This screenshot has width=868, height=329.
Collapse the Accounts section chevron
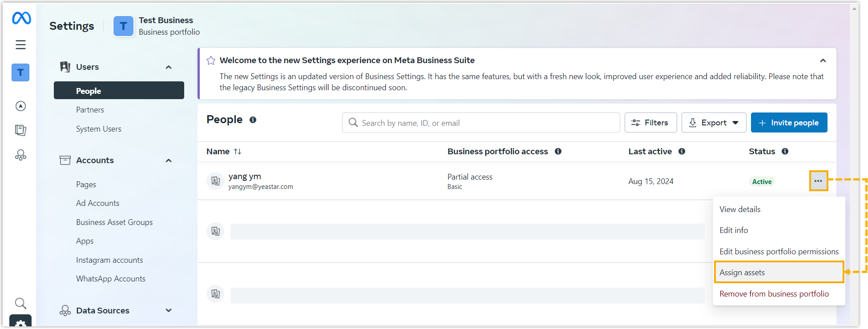[169, 160]
